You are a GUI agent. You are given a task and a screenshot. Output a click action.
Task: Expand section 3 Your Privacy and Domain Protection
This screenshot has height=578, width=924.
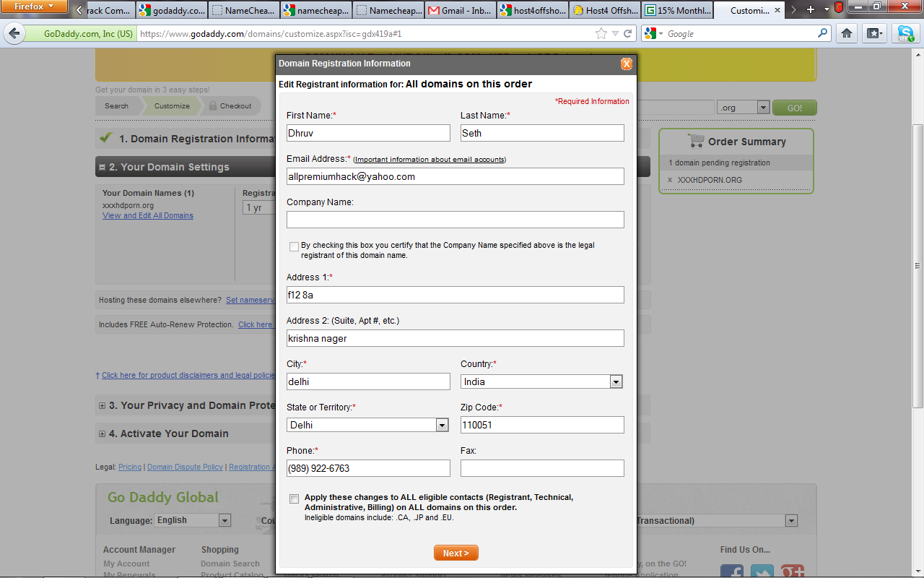tap(102, 405)
